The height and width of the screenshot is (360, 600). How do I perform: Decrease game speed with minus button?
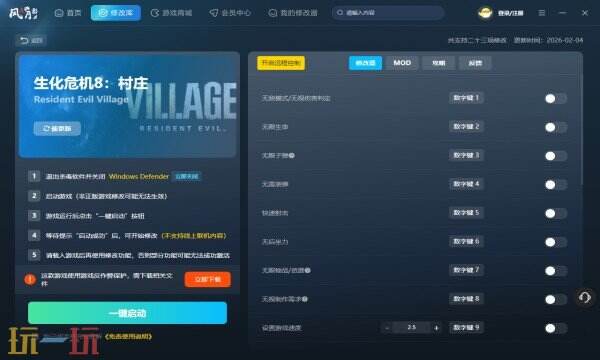coord(387,328)
